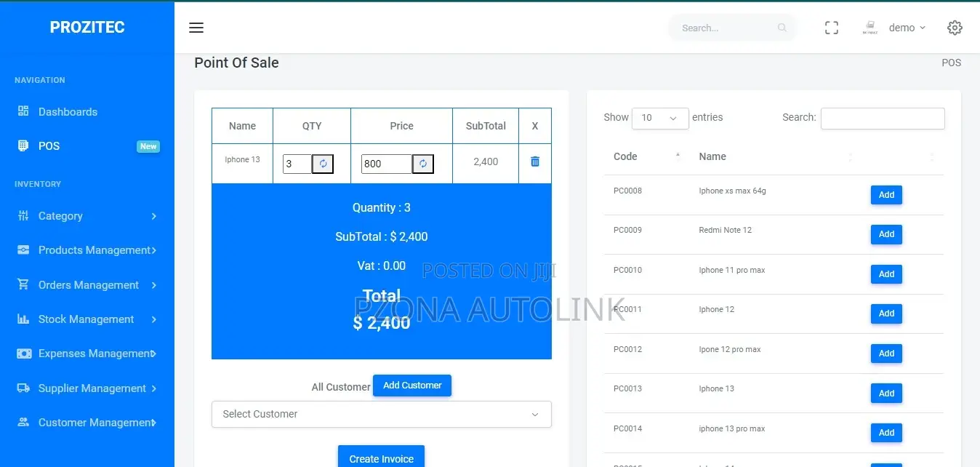Expand the Category submenu chevron
The width and height of the screenshot is (980, 467).
153,216
